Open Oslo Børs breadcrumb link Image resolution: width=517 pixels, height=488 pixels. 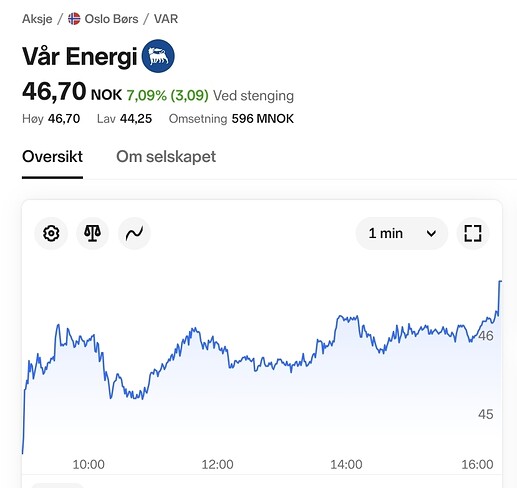coord(111,19)
